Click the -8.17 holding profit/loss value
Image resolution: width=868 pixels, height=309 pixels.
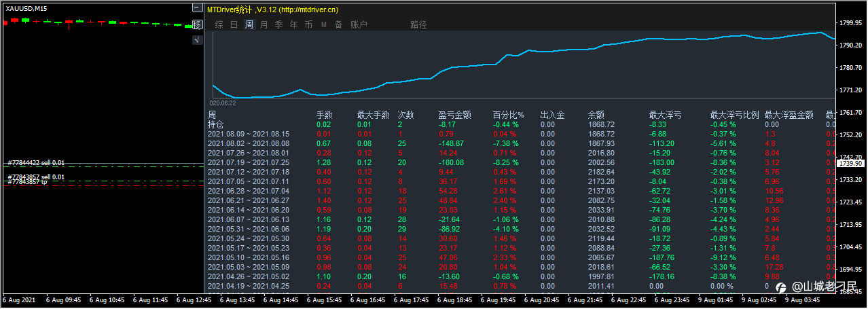pos(447,125)
